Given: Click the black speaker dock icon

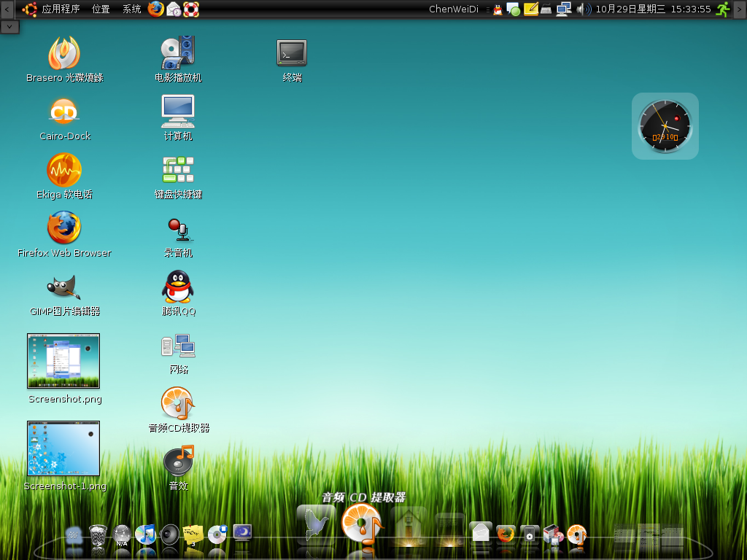Looking at the screenshot, I should click(x=169, y=534).
